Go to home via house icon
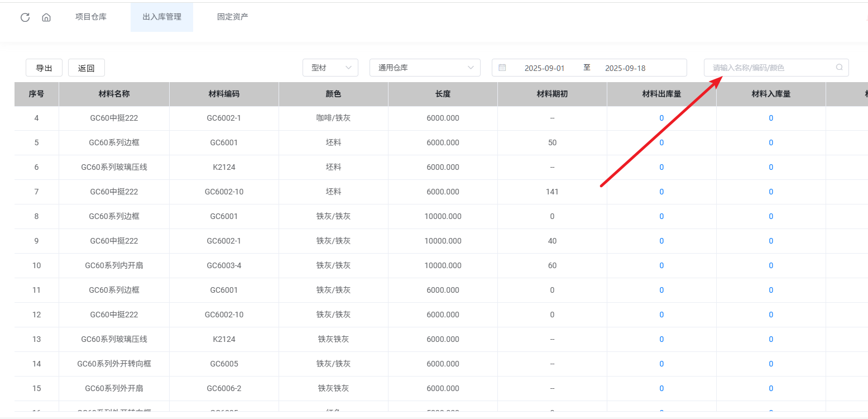The height and width of the screenshot is (419, 868). (46, 17)
